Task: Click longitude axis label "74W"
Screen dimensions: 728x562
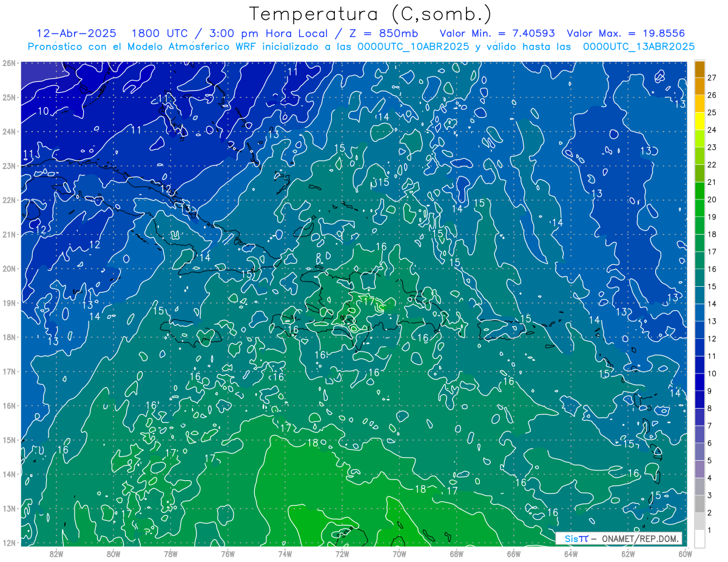Action: [x=285, y=554]
